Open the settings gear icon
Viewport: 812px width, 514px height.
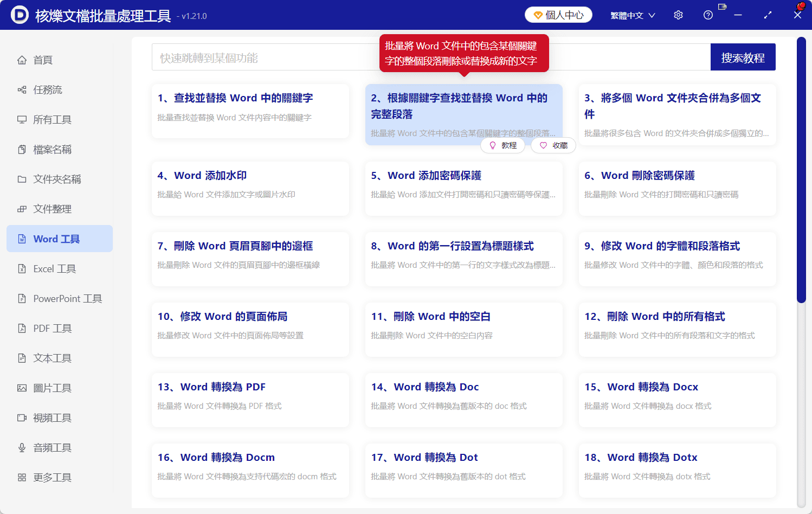[x=678, y=15]
